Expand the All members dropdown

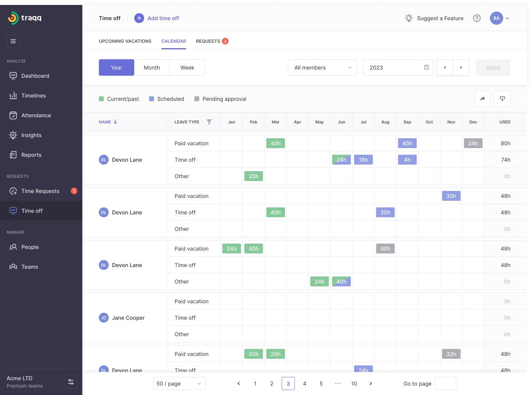click(322, 67)
